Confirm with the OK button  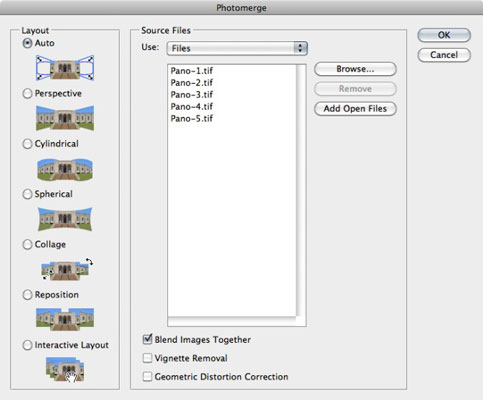pyautogui.click(x=444, y=35)
